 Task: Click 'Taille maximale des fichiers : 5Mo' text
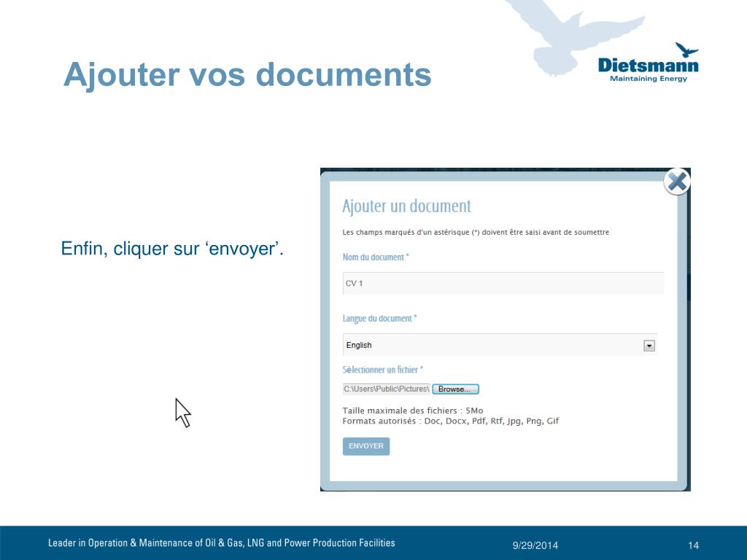click(413, 411)
